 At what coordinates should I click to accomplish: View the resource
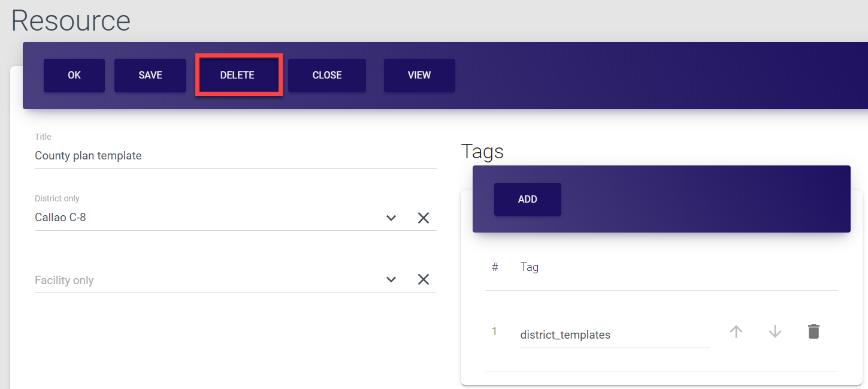coord(419,76)
